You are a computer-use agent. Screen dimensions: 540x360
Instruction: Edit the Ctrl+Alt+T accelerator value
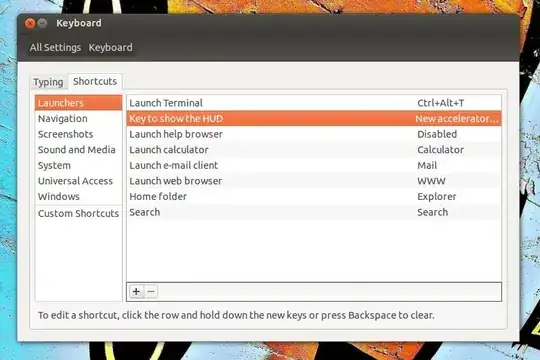pyautogui.click(x=440, y=103)
